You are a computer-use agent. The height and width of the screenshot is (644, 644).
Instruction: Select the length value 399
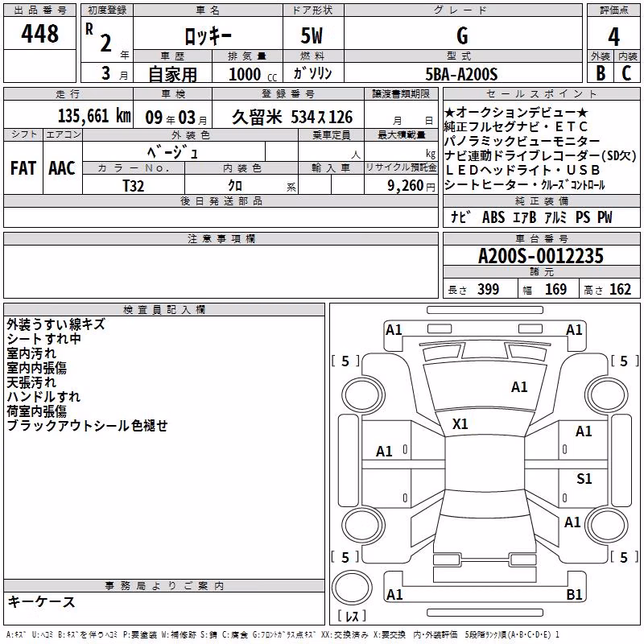[488, 290]
